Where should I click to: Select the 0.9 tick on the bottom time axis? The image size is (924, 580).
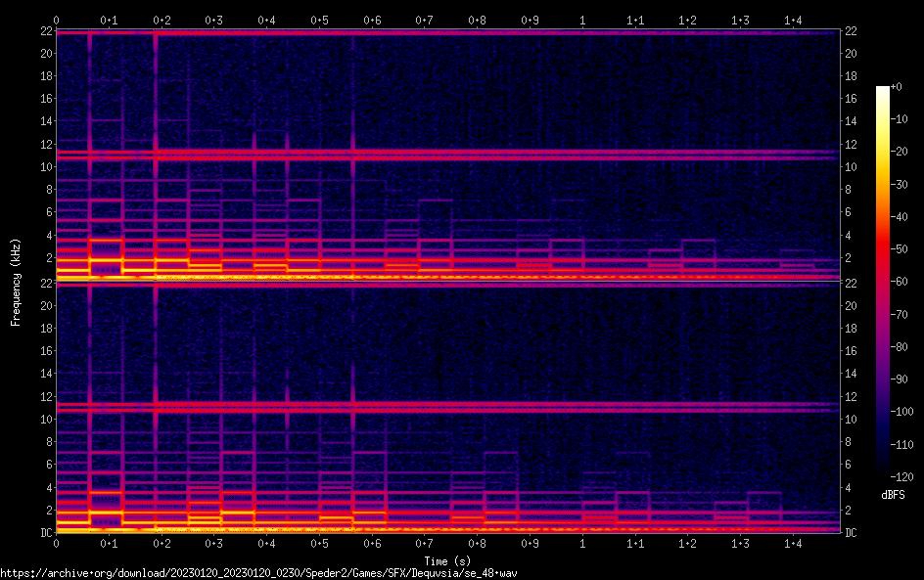click(530, 543)
